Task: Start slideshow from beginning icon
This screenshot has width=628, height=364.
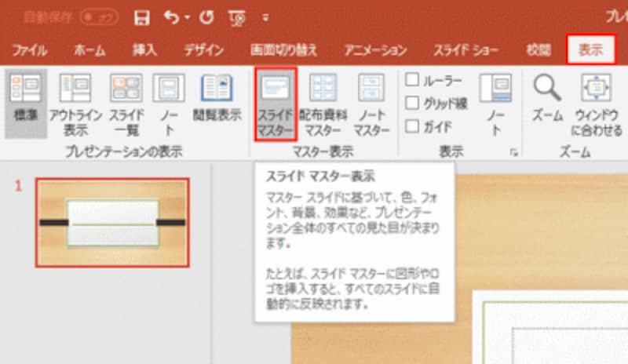Action: [237, 18]
